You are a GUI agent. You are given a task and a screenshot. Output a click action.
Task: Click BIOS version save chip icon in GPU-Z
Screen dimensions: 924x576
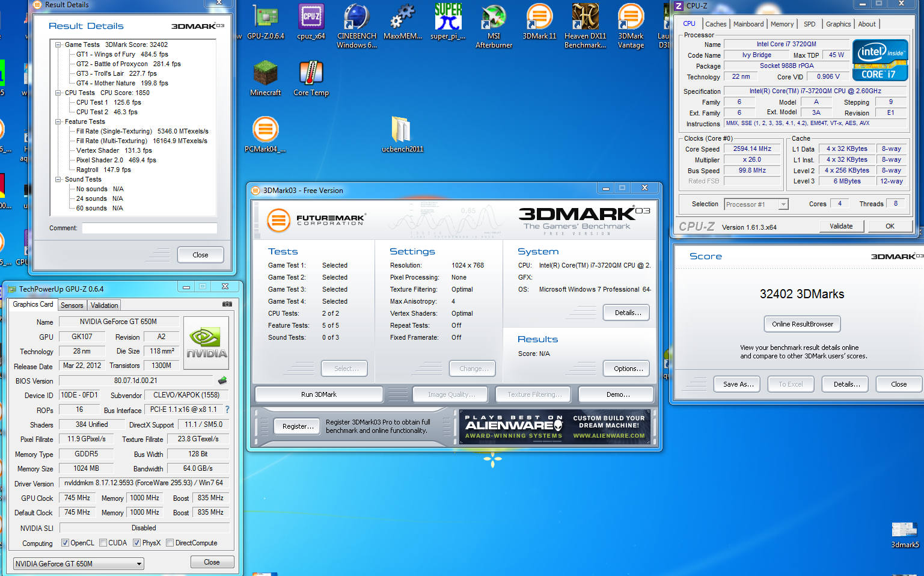pyautogui.click(x=222, y=381)
